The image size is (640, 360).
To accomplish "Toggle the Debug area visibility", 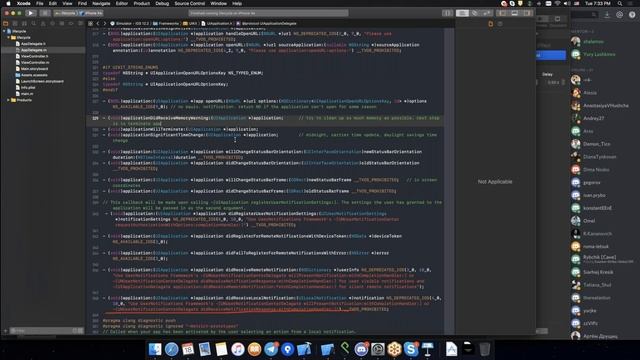I will click(x=515, y=13).
